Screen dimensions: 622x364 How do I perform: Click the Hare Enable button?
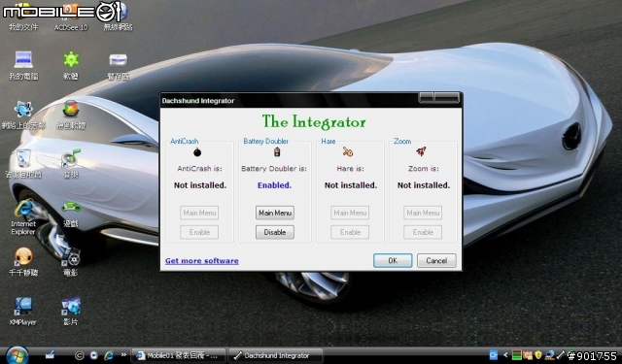350,232
